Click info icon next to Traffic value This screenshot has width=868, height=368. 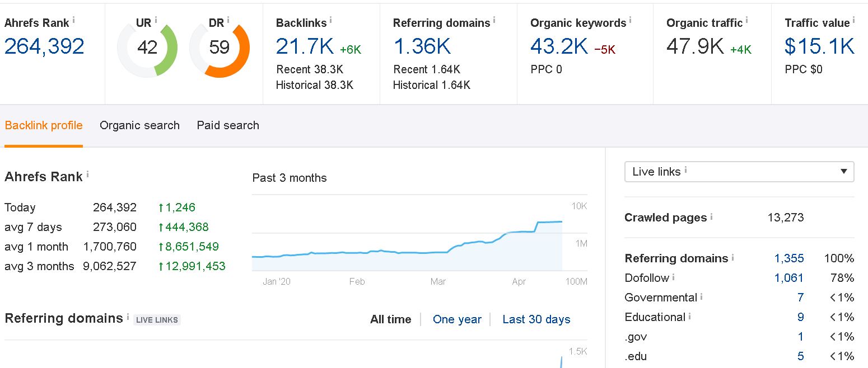853,20
